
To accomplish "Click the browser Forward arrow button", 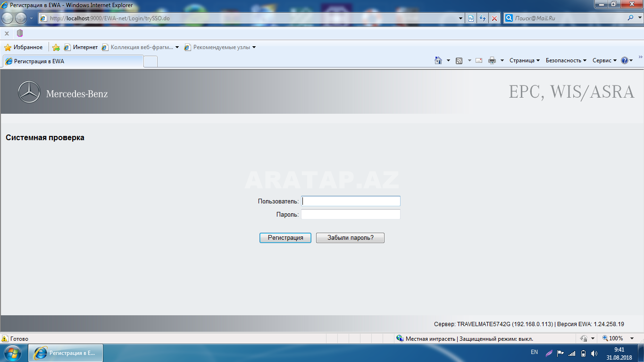I will click(x=21, y=18).
